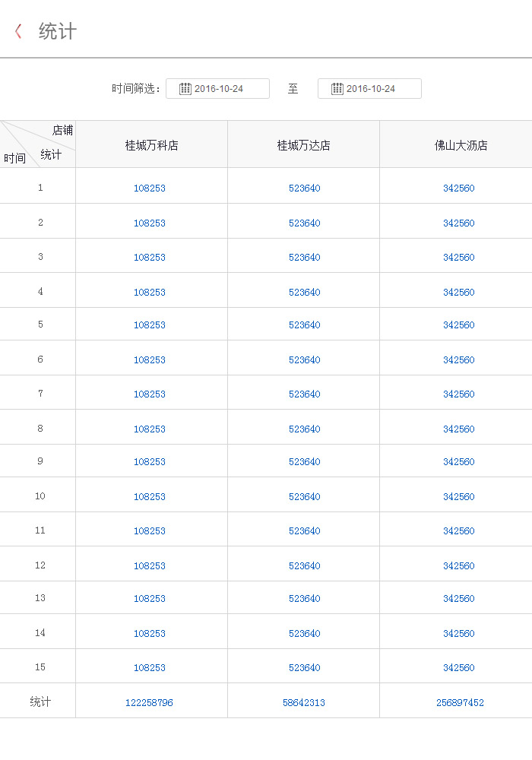
Task: Click 342560 link in row 2
Action: pyautogui.click(x=459, y=223)
